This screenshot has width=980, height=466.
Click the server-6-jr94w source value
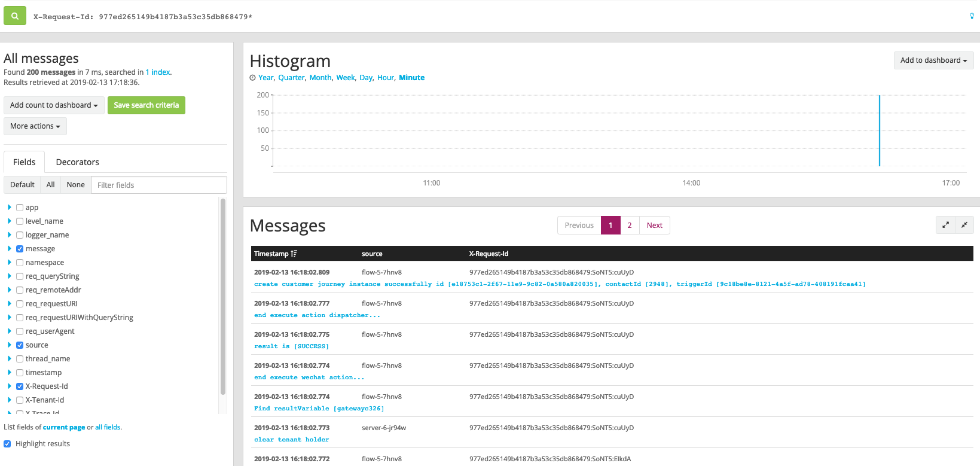click(384, 428)
